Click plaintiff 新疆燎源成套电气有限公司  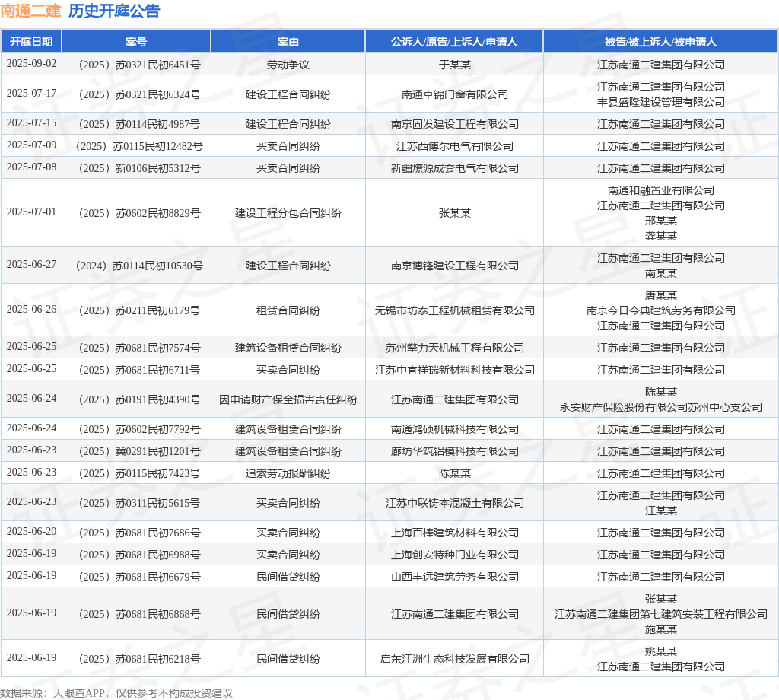[x=455, y=168]
